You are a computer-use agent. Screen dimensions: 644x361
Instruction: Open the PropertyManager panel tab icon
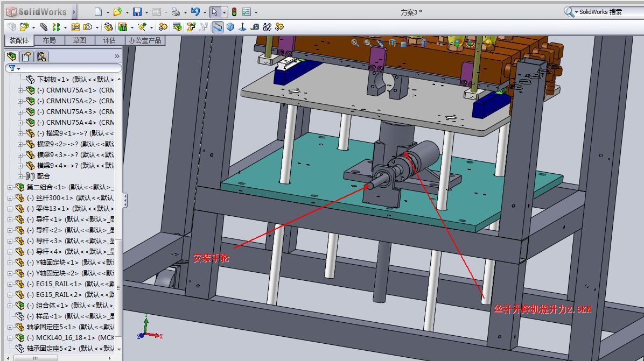[25, 56]
